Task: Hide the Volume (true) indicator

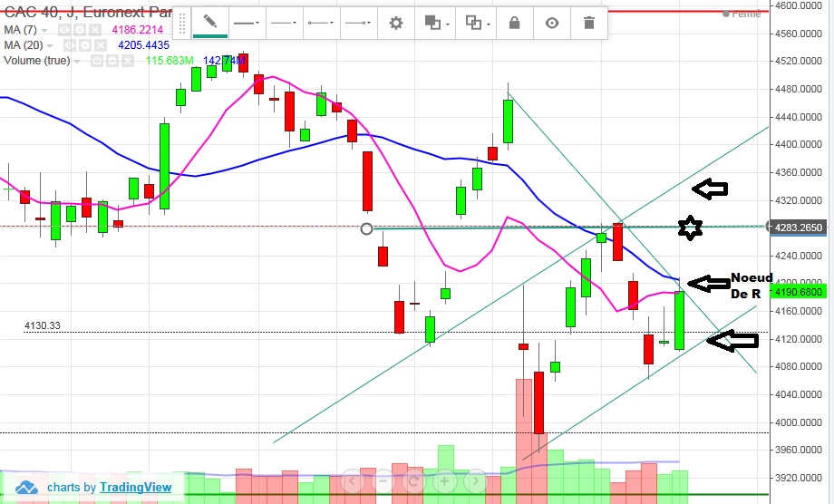Action: (x=97, y=61)
